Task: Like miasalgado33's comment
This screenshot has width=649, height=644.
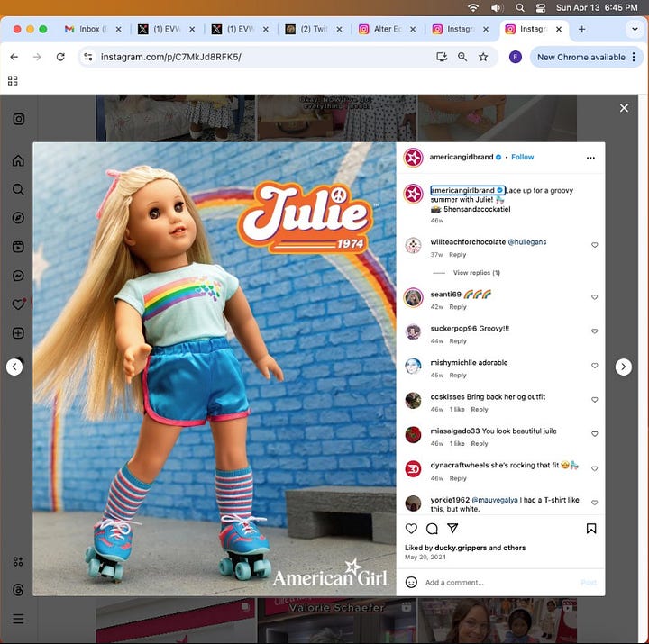Action: click(x=594, y=434)
